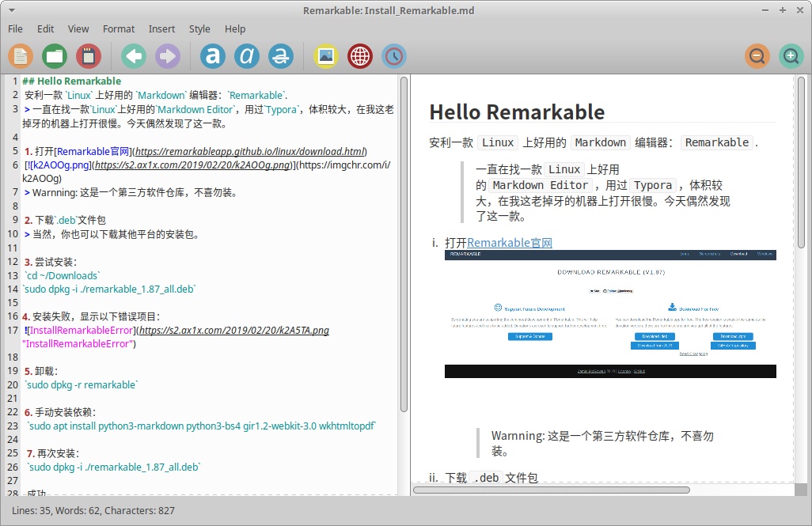Open the Style menu
Screen dimensions: 812x526
(199, 29)
